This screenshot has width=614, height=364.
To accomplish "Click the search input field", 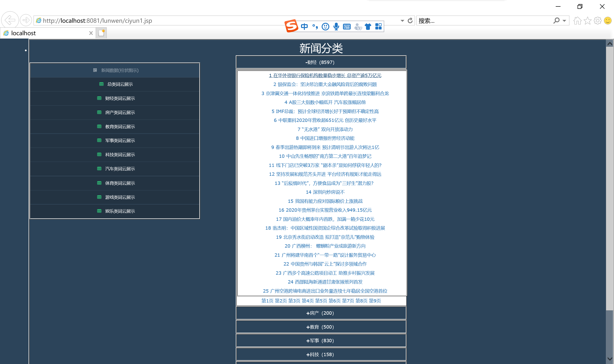I will pyautogui.click(x=484, y=21).
